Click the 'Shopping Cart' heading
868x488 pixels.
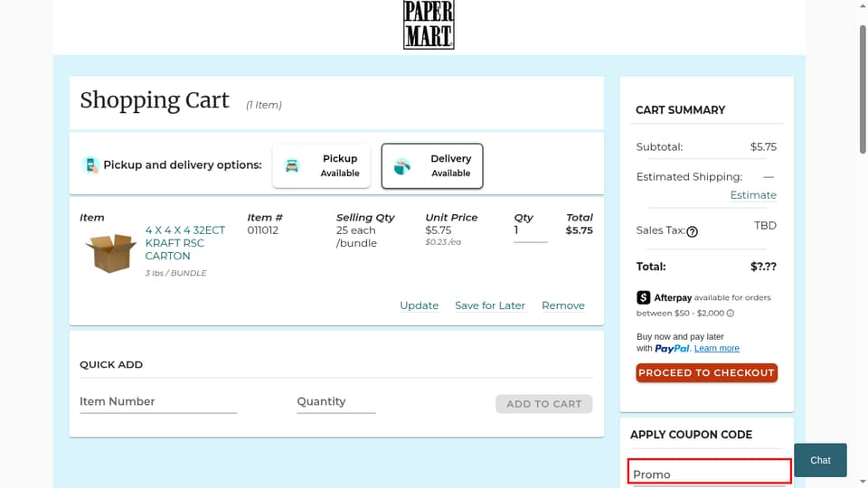tap(155, 100)
